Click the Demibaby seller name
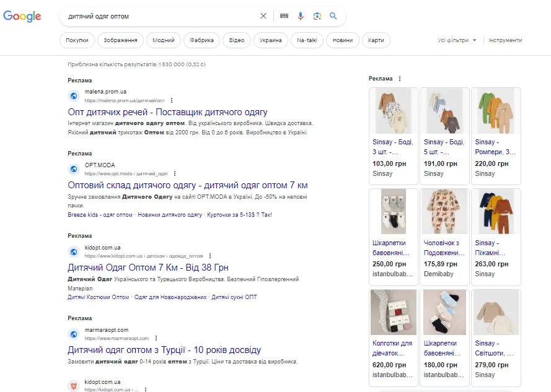 439,274
